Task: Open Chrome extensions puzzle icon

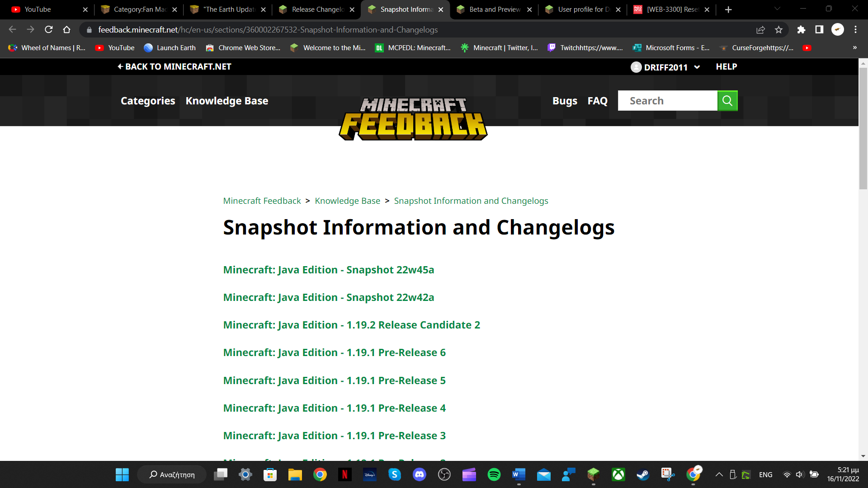Action: click(801, 30)
